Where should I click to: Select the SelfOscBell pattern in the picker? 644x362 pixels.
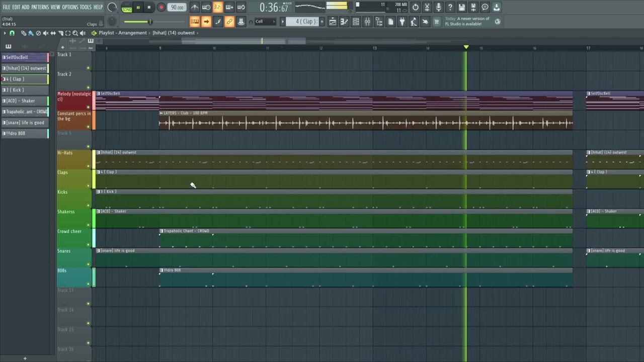25,57
